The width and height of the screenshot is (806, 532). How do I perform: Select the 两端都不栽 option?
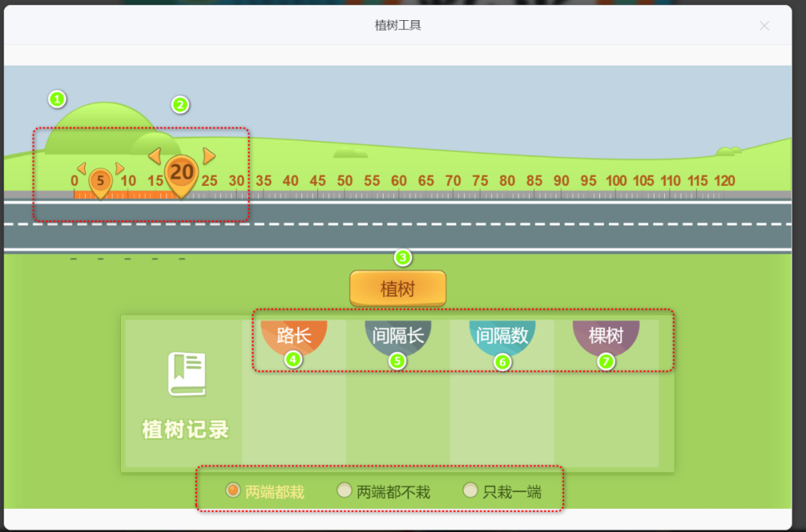[344, 490]
